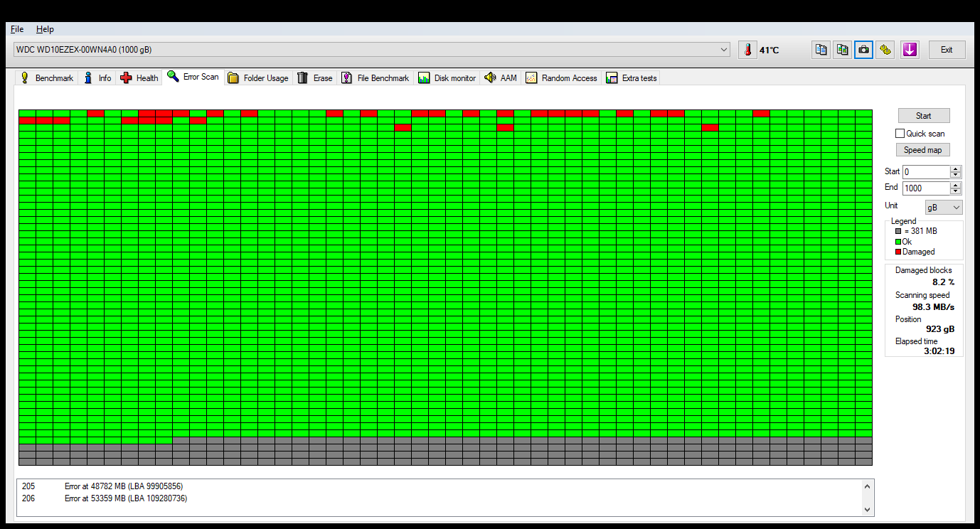Click the Damaged blocks 8.2 % value
This screenshot has height=529, width=980.
(x=943, y=282)
